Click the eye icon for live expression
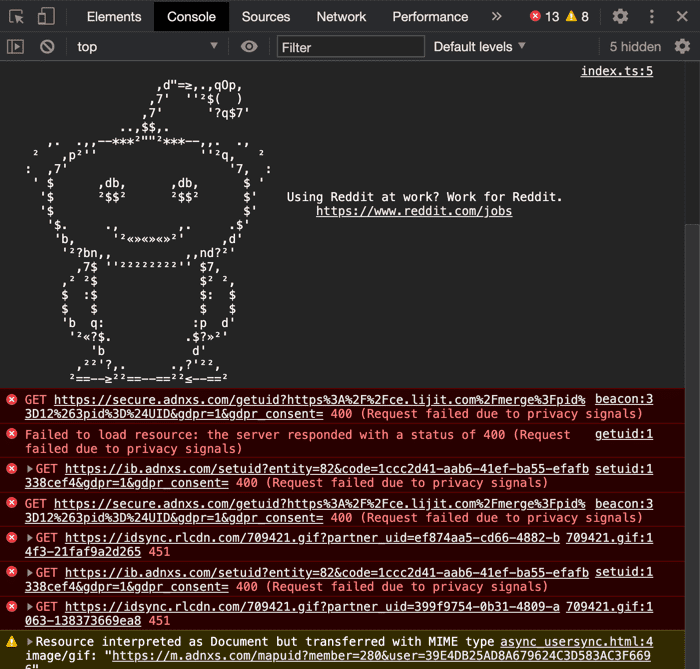 tap(249, 47)
